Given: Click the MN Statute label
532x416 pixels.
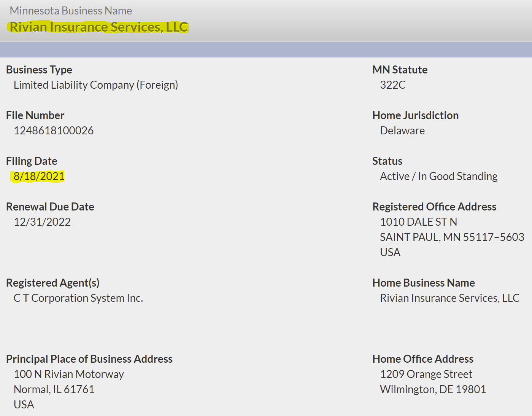Looking at the screenshot, I should (x=400, y=70).
